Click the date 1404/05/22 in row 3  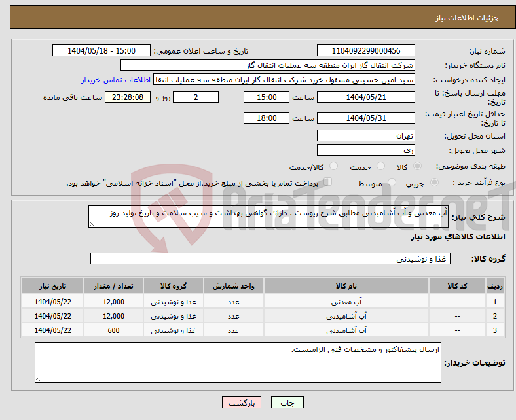[x=52, y=330]
